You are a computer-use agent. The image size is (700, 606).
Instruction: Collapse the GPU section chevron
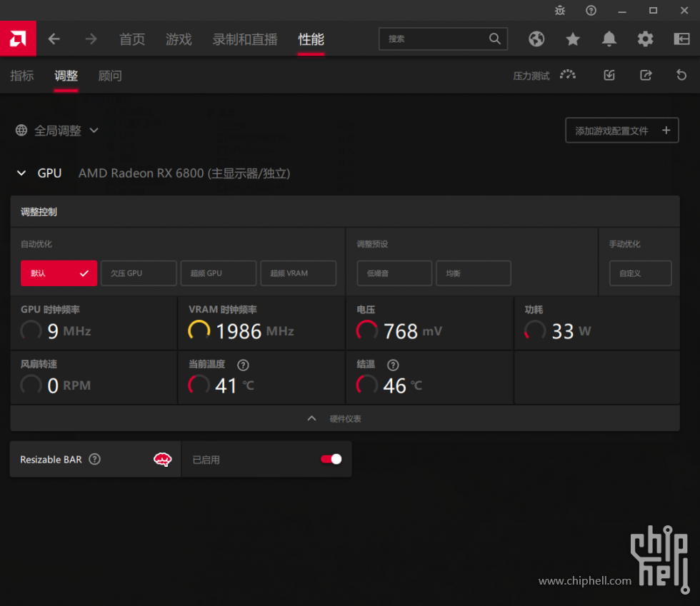[x=21, y=173]
